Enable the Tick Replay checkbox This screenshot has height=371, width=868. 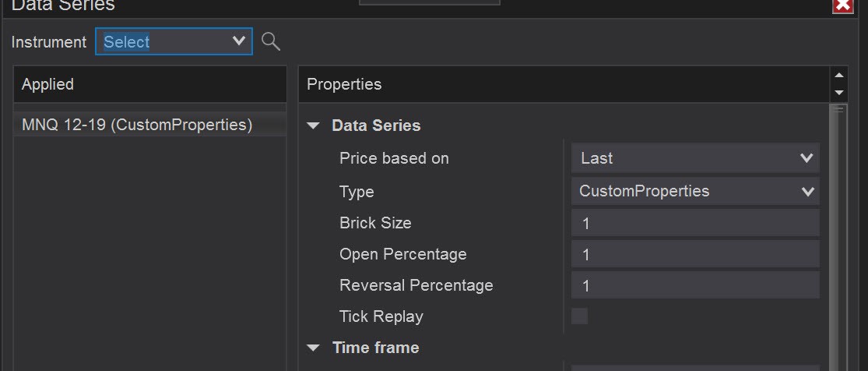(579, 316)
